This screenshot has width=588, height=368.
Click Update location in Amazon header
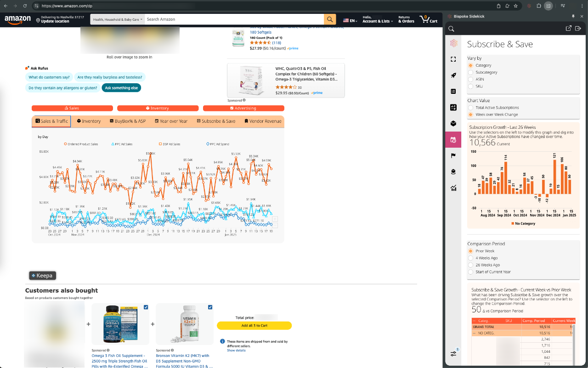(x=55, y=21)
